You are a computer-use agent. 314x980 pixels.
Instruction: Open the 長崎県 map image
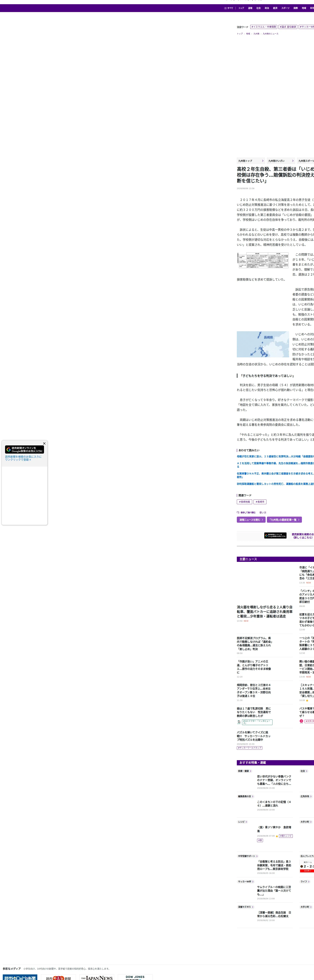[x=263, y=344]
